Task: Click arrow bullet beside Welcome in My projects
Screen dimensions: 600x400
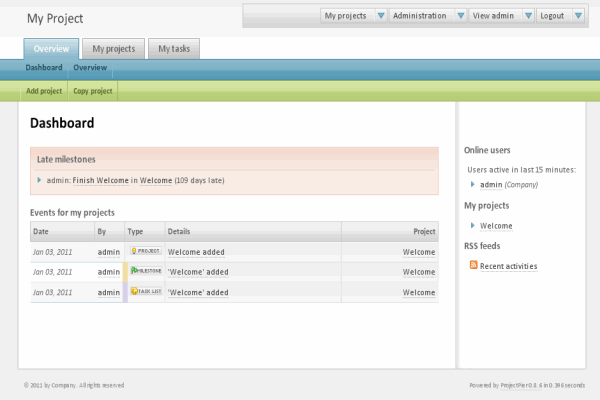Action: [x=473, y=226]
